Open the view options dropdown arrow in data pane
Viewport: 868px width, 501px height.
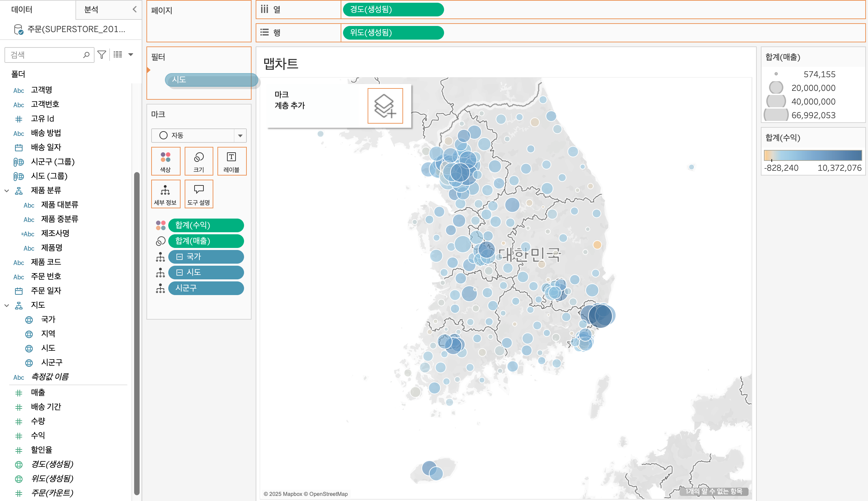(x=131, y=54)
